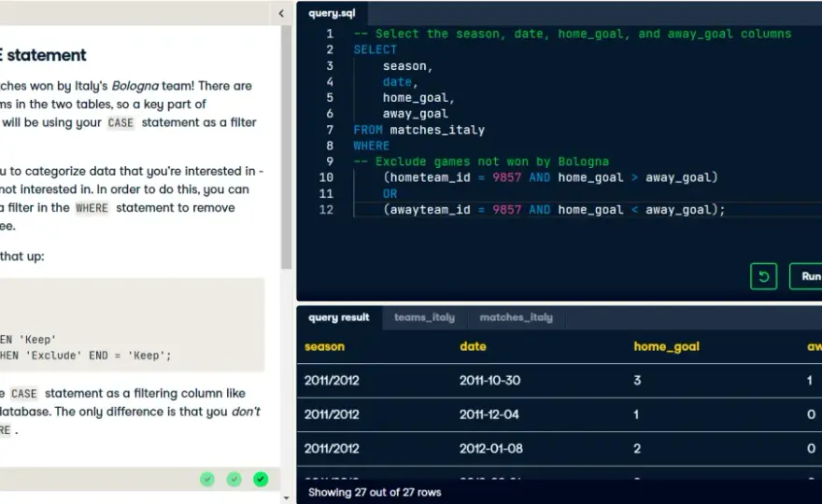Click the OR keyword on line 11
Viewport: 822px width, 504px height.
(390, 194)
